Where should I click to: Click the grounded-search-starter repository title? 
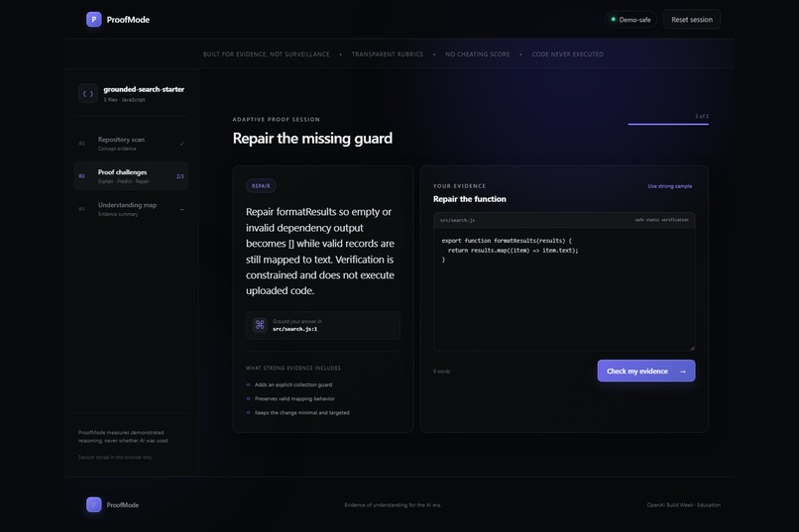point(144,89)
